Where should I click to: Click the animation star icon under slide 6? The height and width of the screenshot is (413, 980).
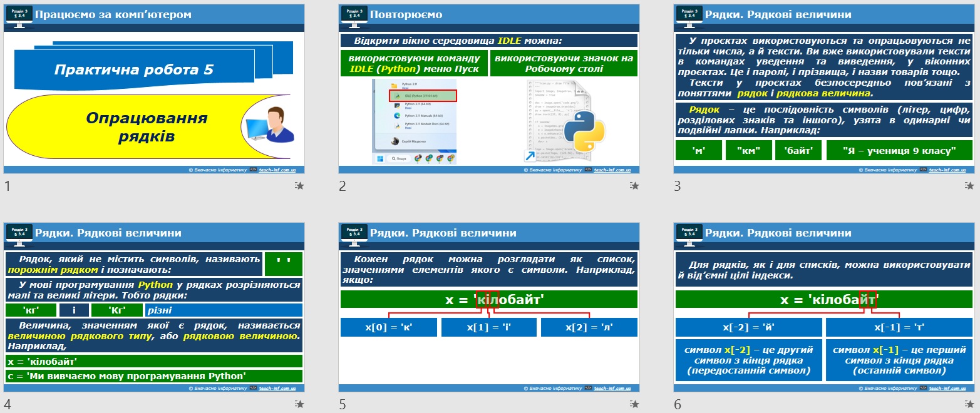click(x=970, y=405)
